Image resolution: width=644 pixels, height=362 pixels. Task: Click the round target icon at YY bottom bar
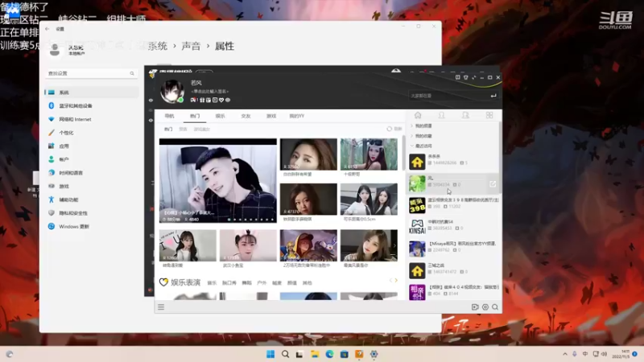tap(485, 307)
